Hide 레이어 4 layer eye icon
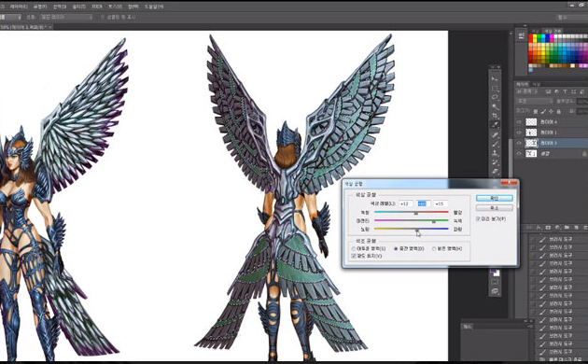588x364 pixels. click(x=519, y=122)
